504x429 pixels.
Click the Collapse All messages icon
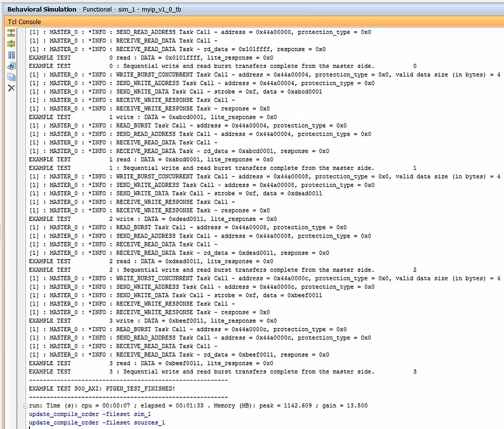pyautogui.click(x=11, y=32)
